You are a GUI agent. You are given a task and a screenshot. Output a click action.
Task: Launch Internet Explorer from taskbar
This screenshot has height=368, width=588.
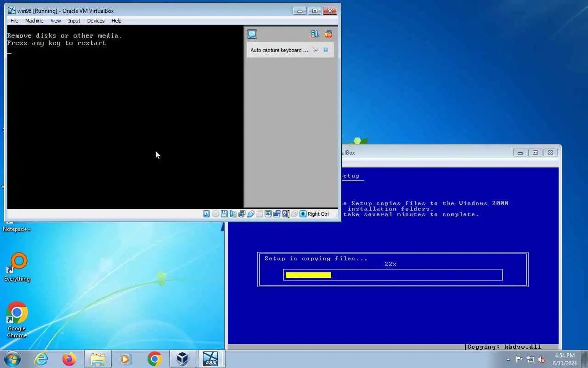click(41, 359)
